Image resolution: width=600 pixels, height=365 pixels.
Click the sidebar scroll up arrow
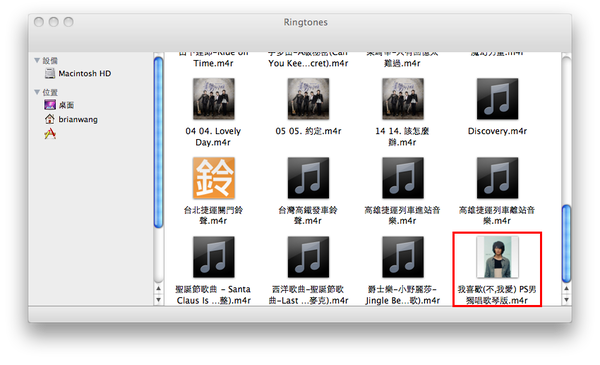pyautogui.click(x=158, y=288)
